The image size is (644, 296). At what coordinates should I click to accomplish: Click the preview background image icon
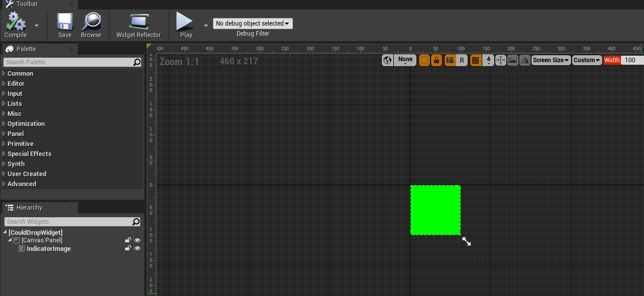[513, 60]
